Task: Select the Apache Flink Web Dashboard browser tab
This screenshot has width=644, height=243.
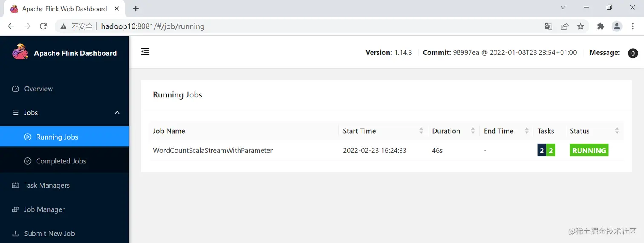Action: (x=64, y=9)
